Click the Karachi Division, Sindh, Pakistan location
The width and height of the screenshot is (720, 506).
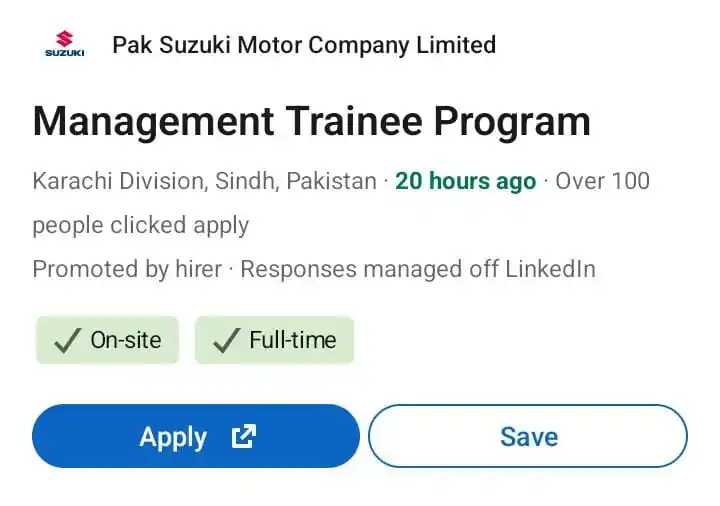(205, 181)
